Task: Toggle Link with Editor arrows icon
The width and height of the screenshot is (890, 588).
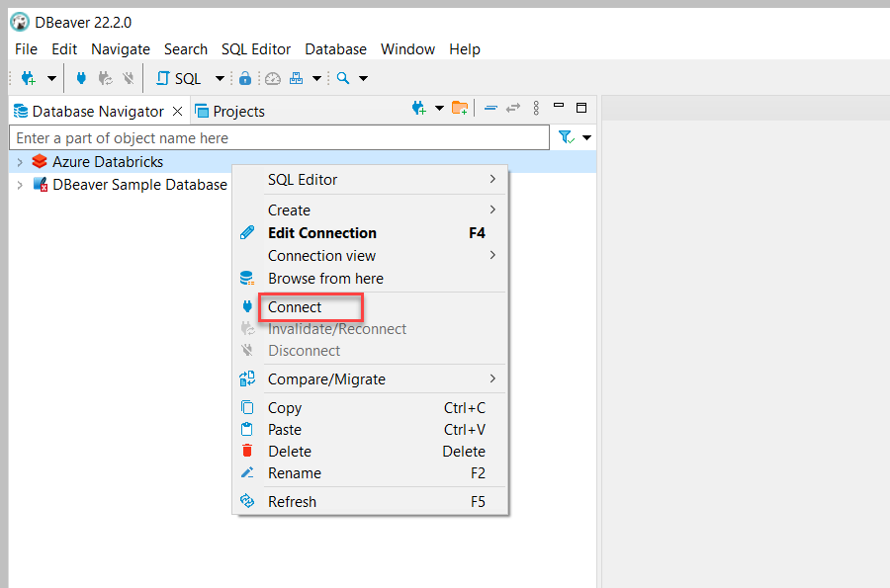Action: coord(513,108)
